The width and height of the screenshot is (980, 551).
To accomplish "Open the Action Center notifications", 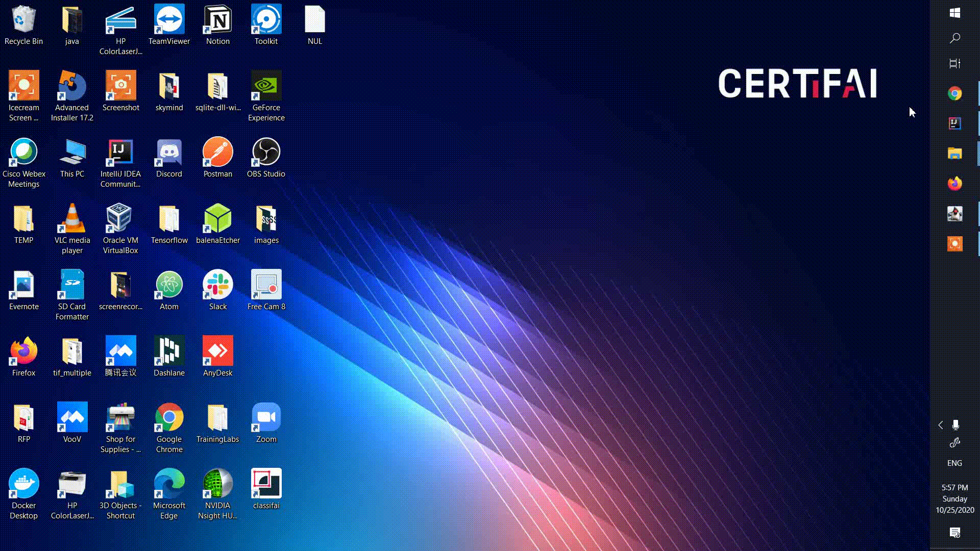I will [954, 533].
